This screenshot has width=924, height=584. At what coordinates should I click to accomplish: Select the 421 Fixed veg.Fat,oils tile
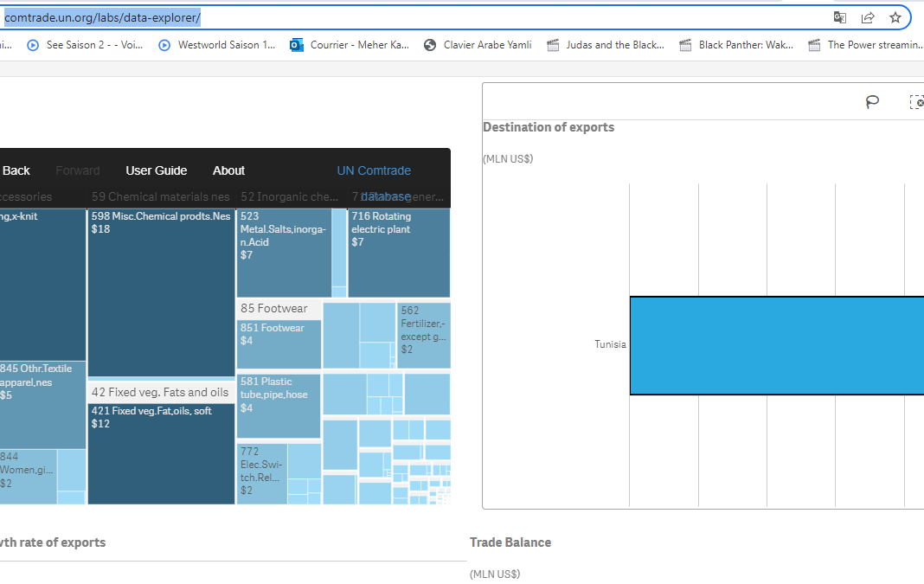tap(161, 453)
